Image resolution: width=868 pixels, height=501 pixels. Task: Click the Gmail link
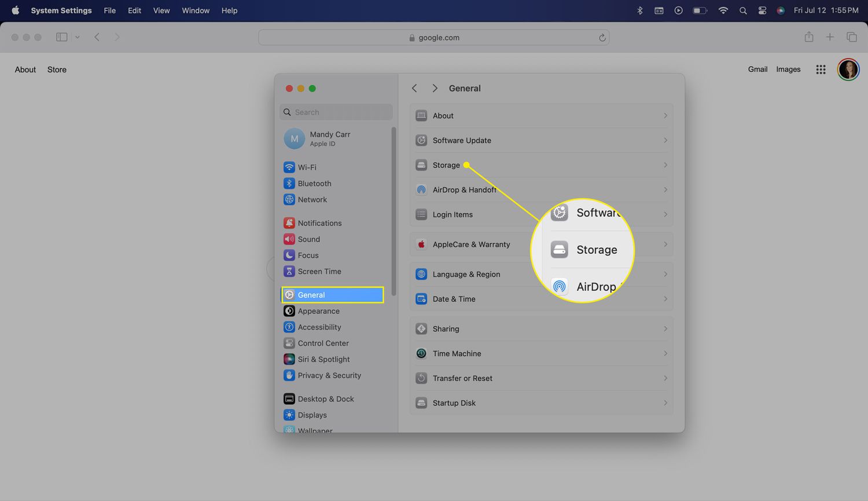[757, 70]
